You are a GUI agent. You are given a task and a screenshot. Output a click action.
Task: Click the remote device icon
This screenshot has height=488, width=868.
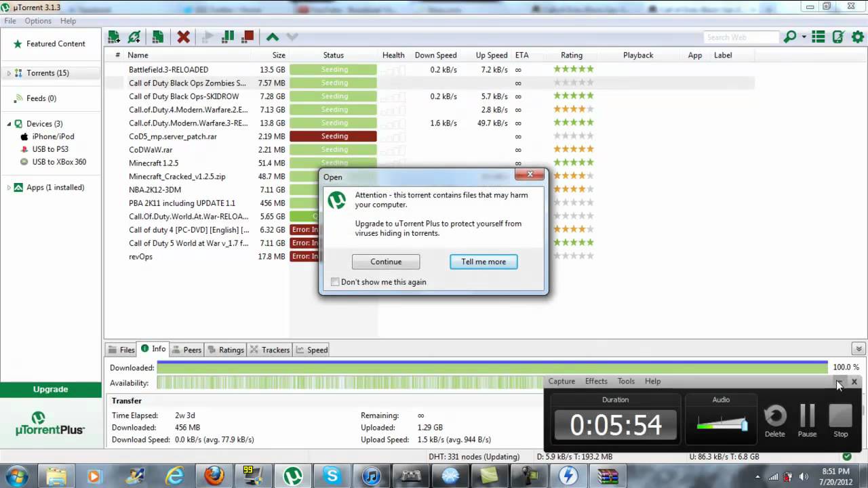(838, 37)
